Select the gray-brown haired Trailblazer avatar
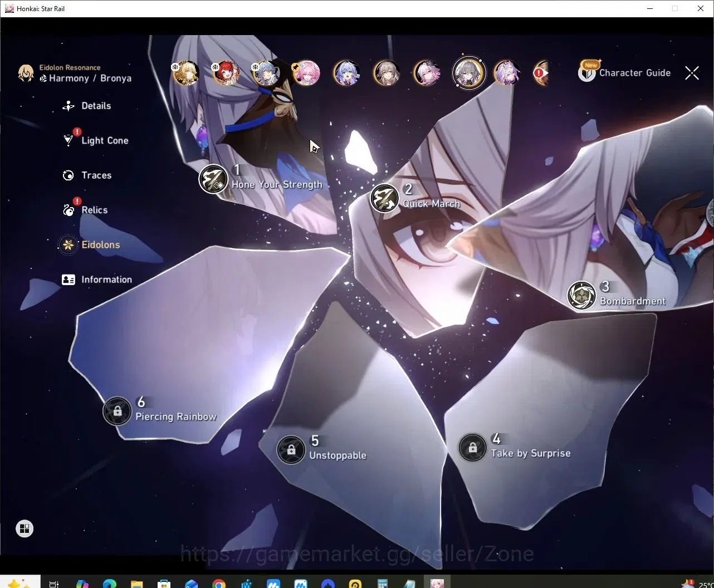The width and height of the screenshot is (714, 588). tap(386, 73)
